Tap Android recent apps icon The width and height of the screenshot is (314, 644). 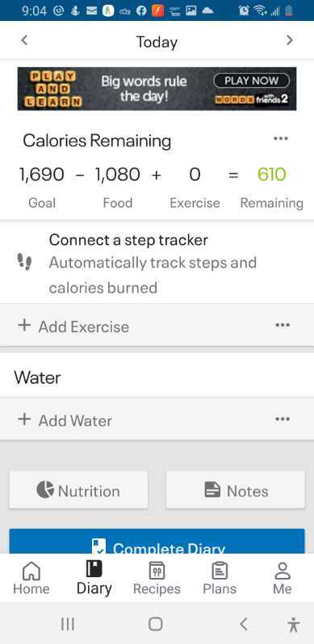(x=68, y=625)
